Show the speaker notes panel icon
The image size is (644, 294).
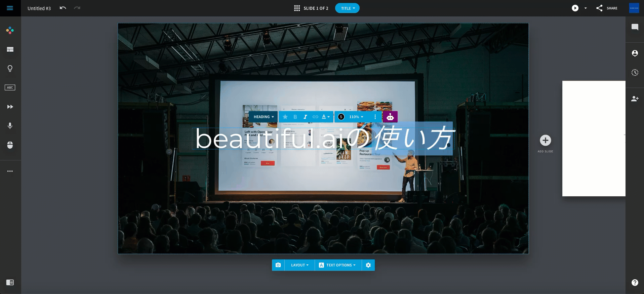[10, 283]
